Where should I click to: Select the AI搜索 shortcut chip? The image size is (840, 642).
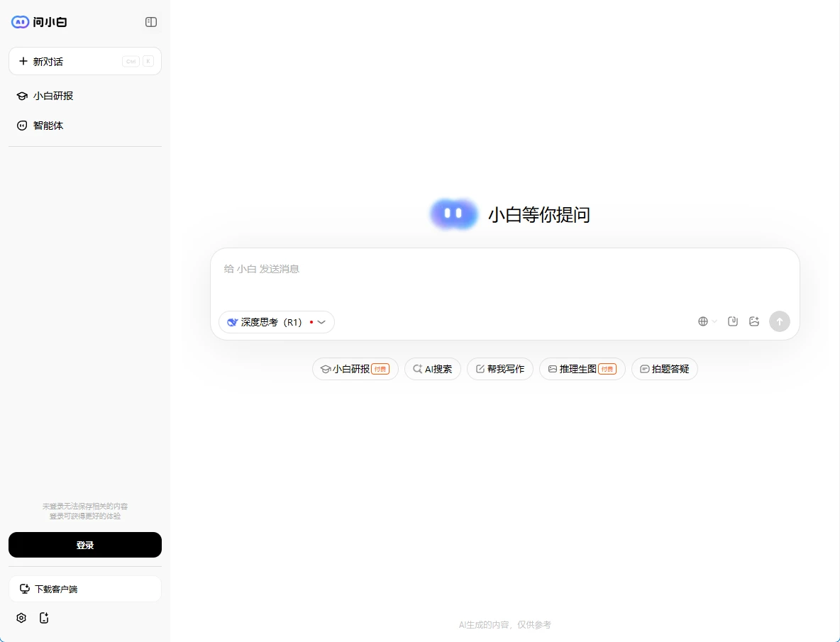(x=433, y=369)
